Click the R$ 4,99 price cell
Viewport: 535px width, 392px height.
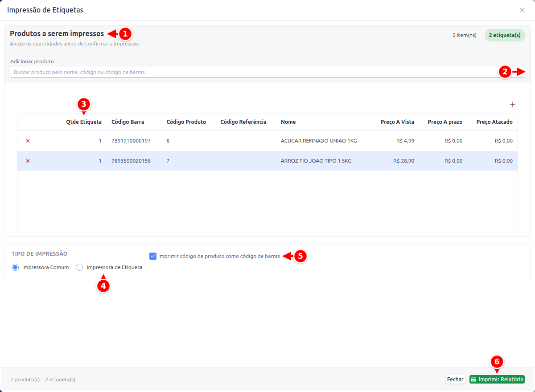pos(405,141)
